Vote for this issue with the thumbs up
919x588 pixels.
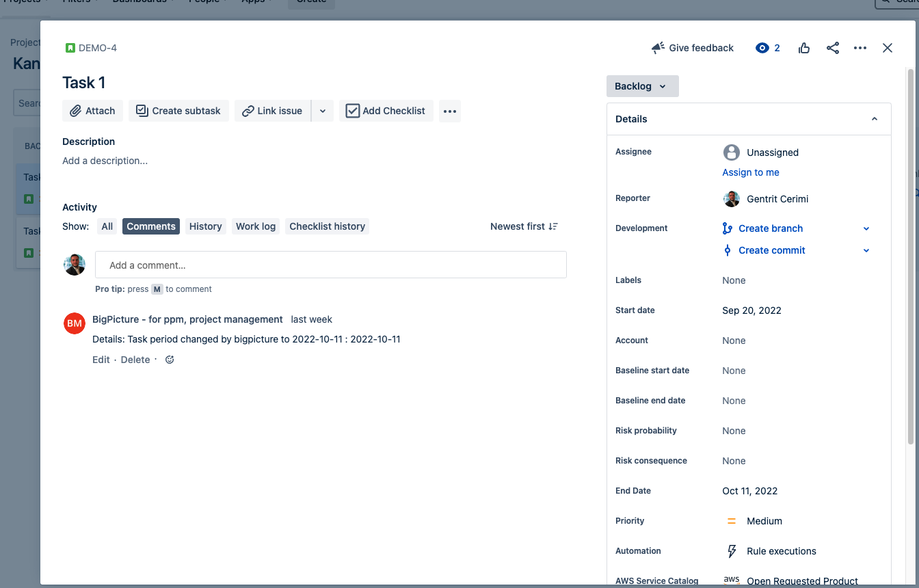tap(804, 48)
